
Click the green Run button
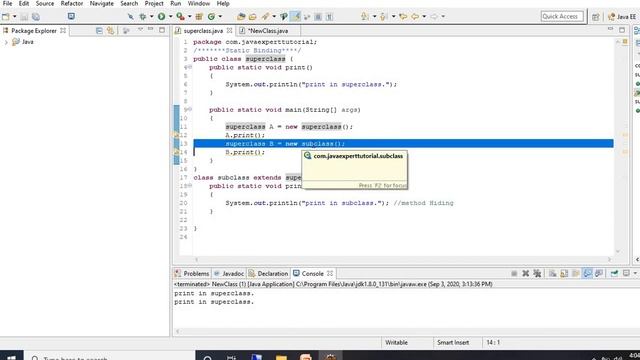(162, 17)
